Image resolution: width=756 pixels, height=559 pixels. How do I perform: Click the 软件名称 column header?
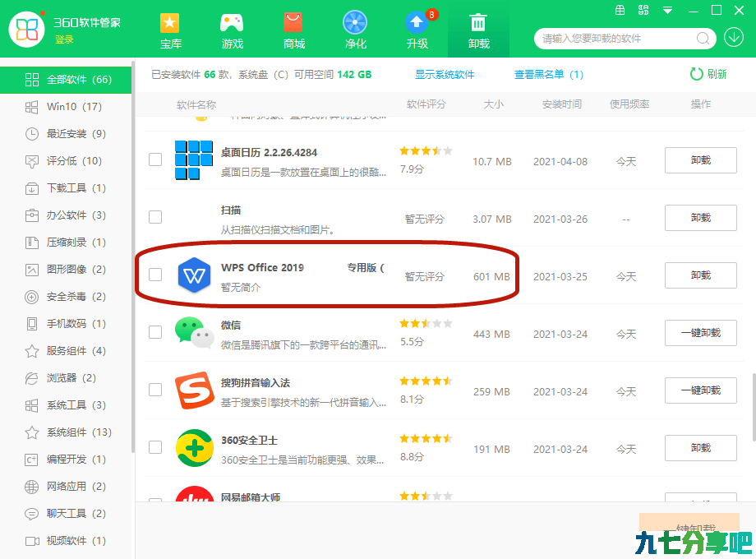[x=196, y=104]
